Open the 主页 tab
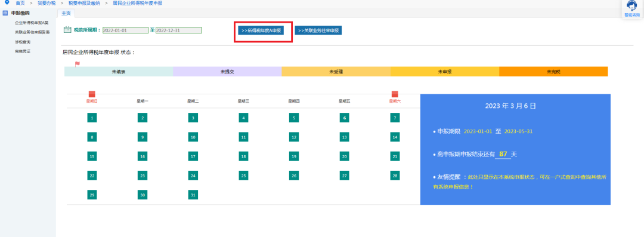This screenshot has height=237, width=644. click(66, 13)
